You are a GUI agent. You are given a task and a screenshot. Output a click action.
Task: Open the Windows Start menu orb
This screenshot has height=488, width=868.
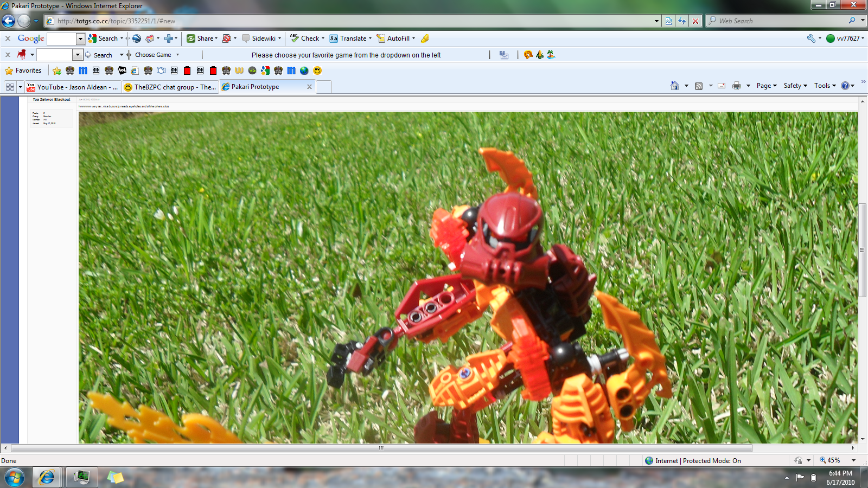coord(14,477)
